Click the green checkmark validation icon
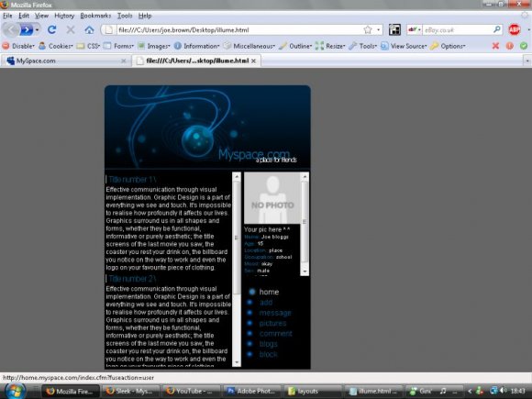Image resolution: width=532 pixels, height=399 pixels. [x=524, y=46]
